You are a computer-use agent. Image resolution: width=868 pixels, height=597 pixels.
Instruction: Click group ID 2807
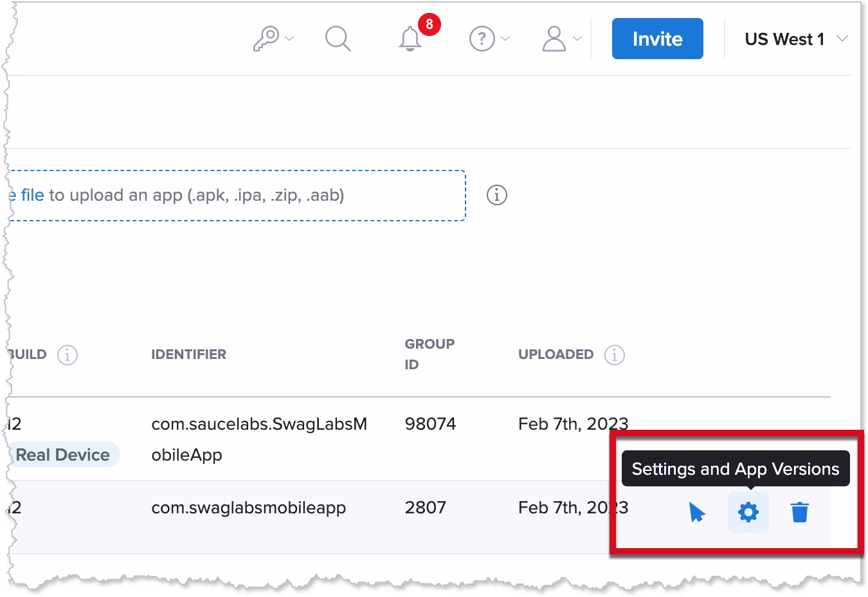pyautogui.click(x=425, y=508)
